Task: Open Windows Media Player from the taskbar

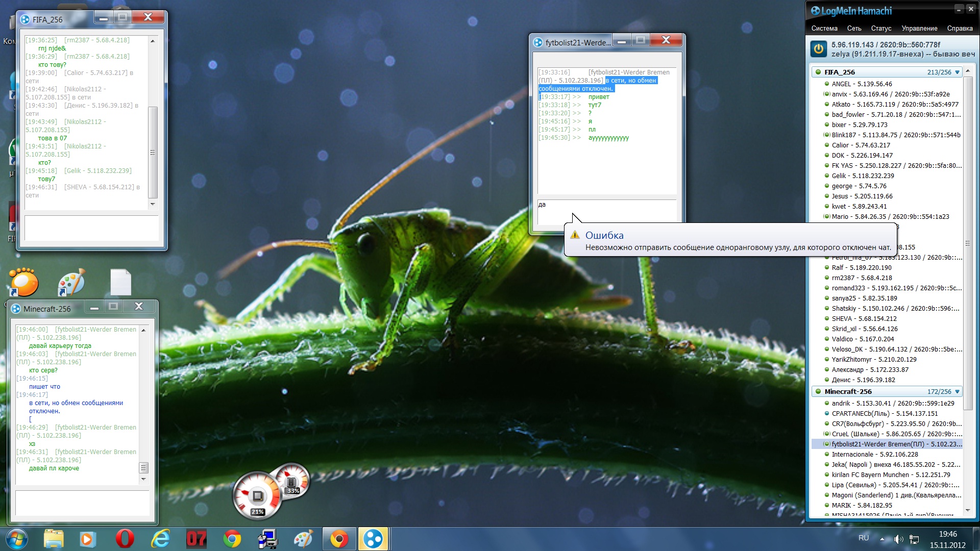Action: click(87, 539)
